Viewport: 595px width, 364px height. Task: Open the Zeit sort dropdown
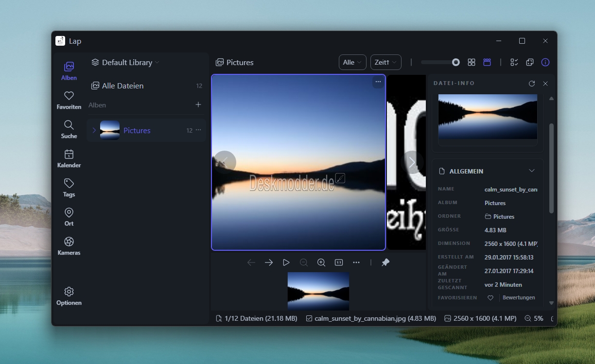tap(385, 62)
